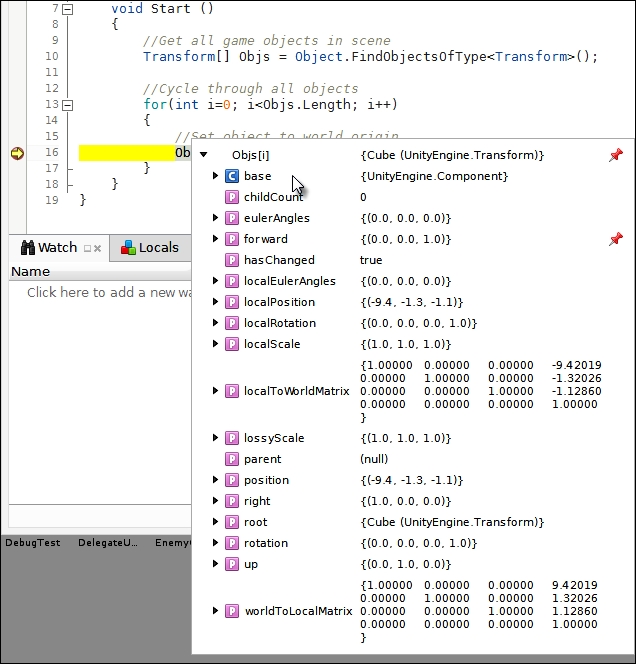Screen dimensions: 636x664
Task: Expand the worldToLocalMatrix property
Action: pyautogui.click(x=215, y=611)
